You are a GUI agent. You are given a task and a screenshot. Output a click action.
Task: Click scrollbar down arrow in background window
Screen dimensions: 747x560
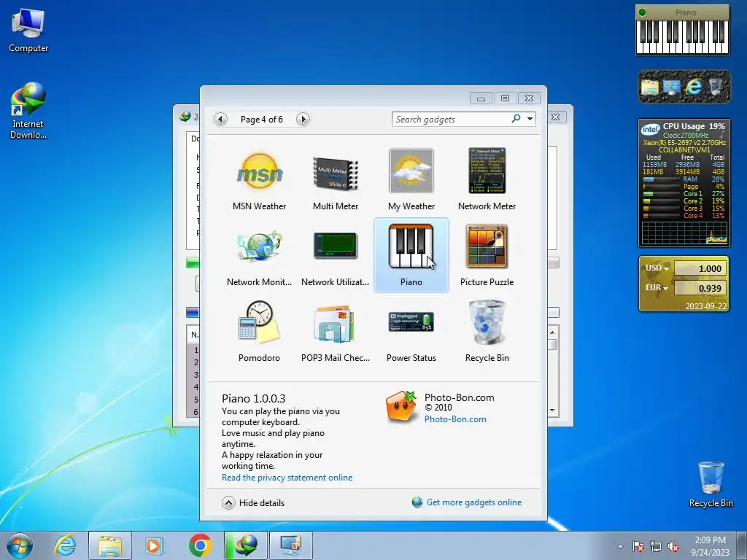click(x=553, y=411)
